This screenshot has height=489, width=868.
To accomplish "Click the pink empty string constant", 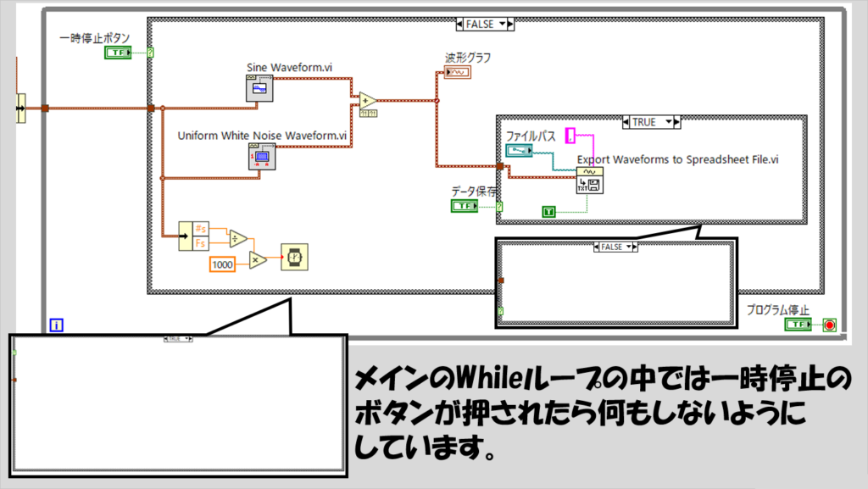I will (570, 135).
